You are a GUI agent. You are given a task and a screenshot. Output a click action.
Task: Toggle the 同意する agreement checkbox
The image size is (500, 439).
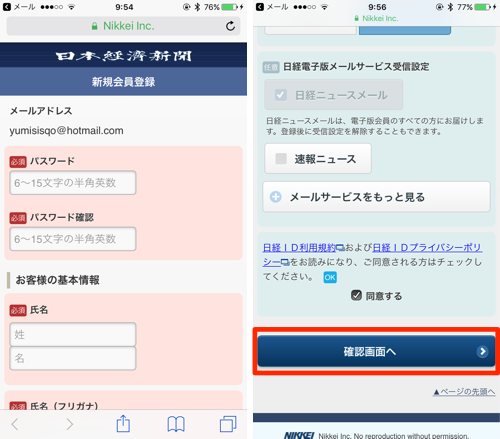356,295
